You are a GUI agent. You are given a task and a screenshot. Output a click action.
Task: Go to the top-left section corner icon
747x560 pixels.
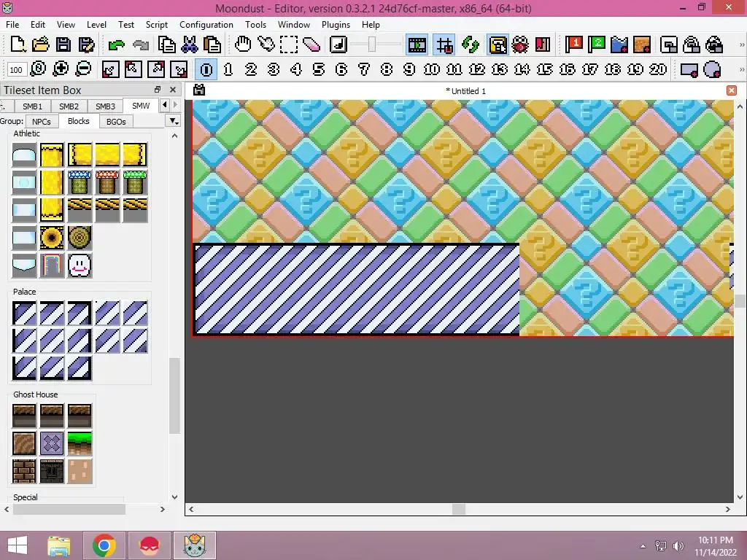point(133,69)
